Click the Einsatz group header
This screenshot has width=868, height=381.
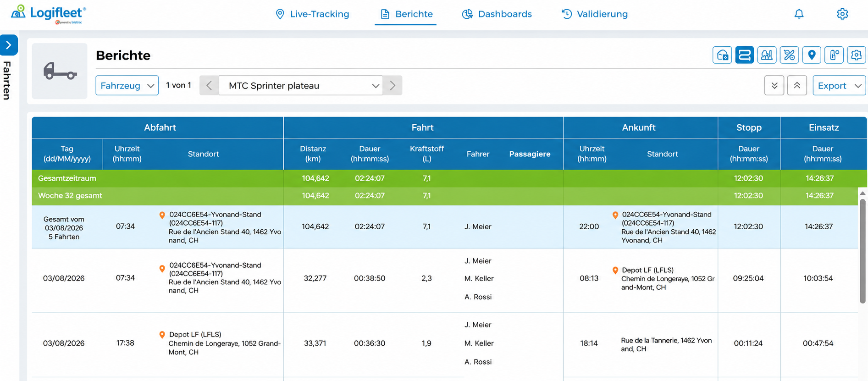[x=824, y=127]
